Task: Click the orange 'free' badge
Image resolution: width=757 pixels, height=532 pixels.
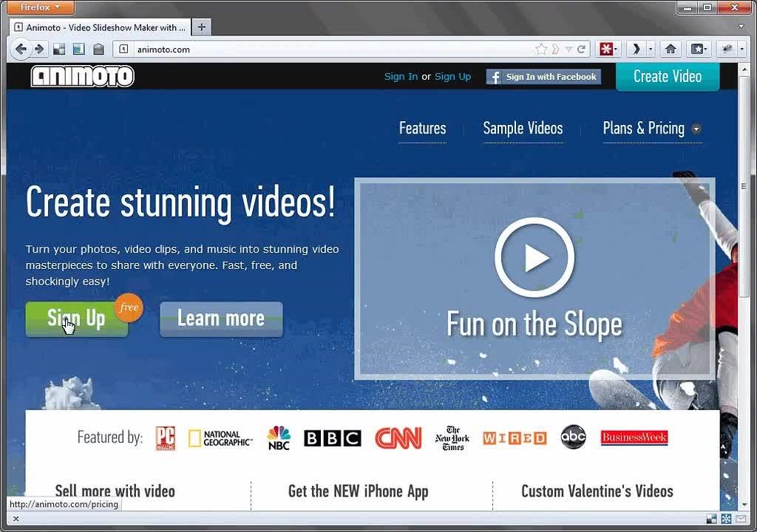Action: (x=129, y=307)
